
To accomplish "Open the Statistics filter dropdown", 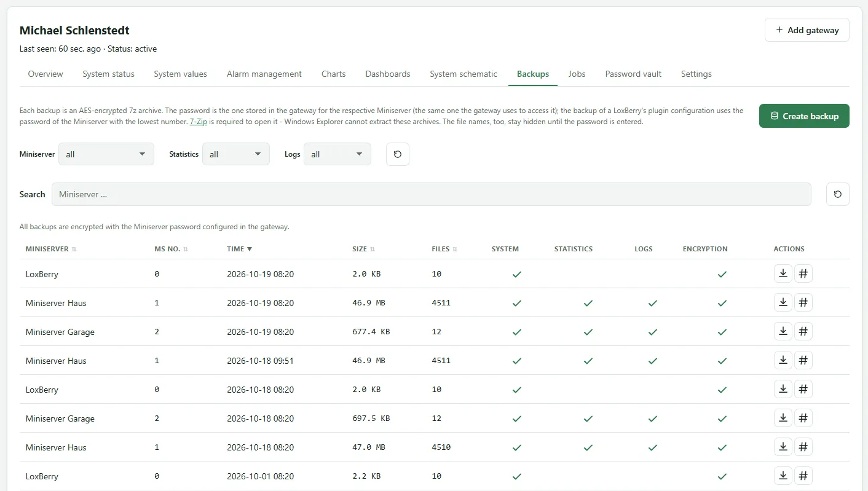I will (236, 154).
